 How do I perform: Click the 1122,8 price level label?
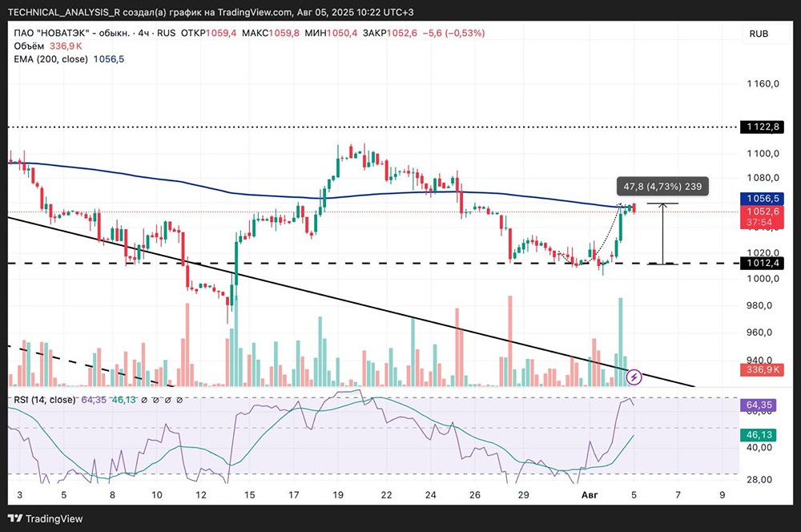tap(763, 127)
